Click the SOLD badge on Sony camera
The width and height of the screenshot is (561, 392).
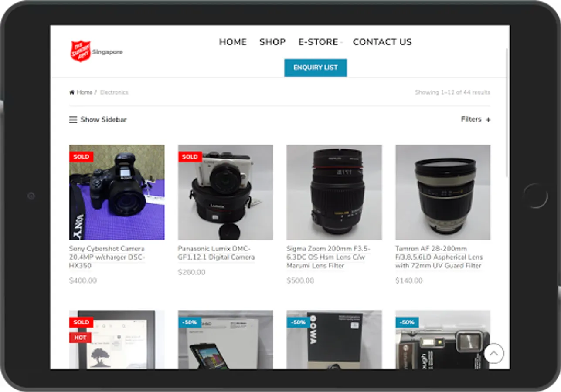tap(81, 157)
